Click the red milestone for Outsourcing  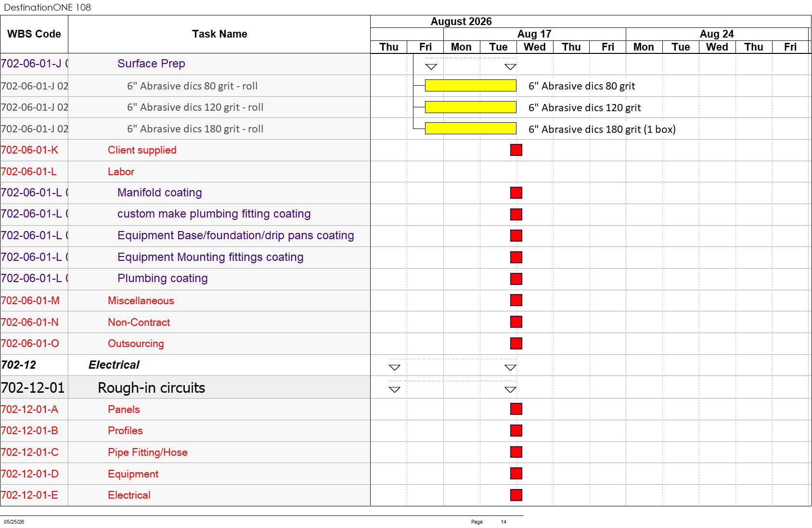point(516,343)
